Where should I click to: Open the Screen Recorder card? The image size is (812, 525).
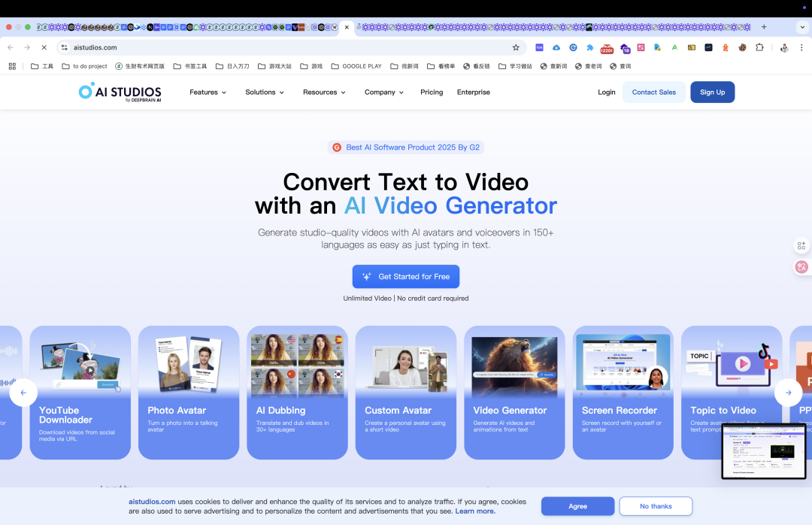(623, 393)
